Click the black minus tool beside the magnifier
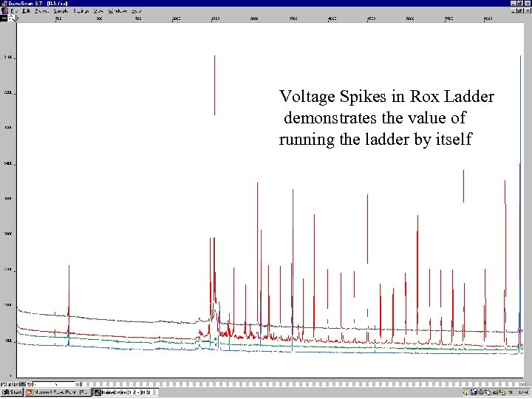 [4, 18]
